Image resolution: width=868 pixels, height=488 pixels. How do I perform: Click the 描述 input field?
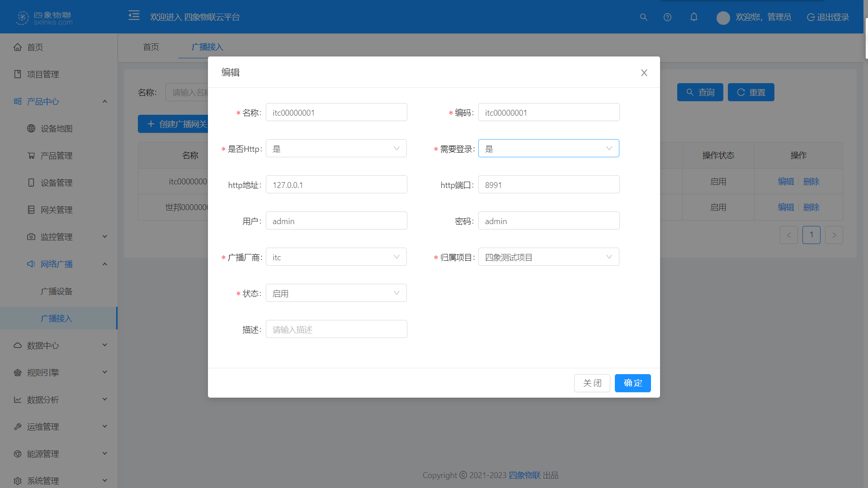(336, 329)
